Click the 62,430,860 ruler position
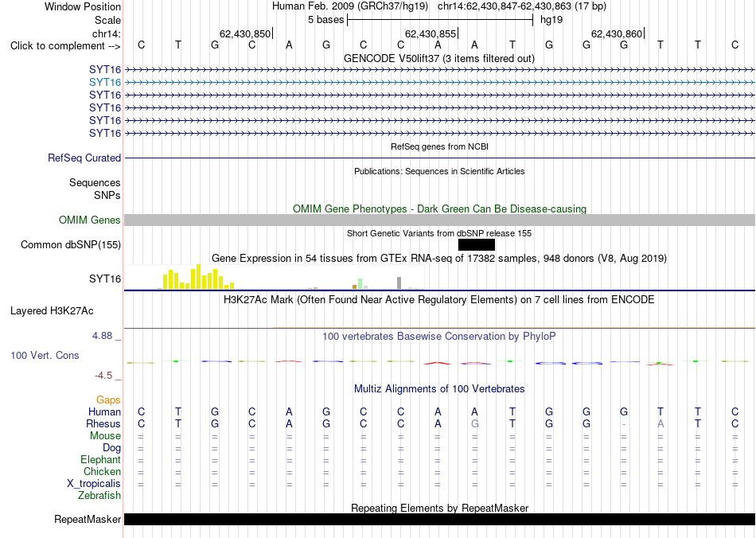The height and width of the screenshot is (538, 756). pos(617,33)
